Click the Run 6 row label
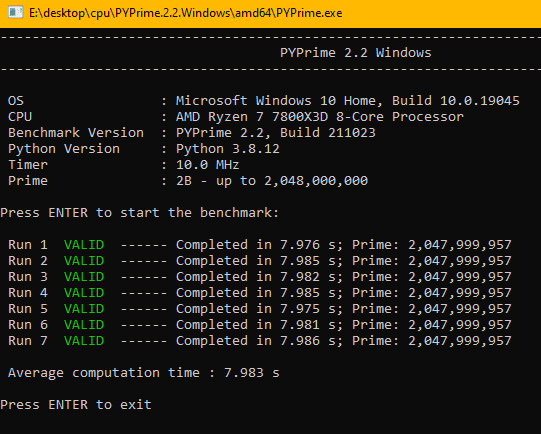Screen dimensions: 541x434 pos(28,325)
